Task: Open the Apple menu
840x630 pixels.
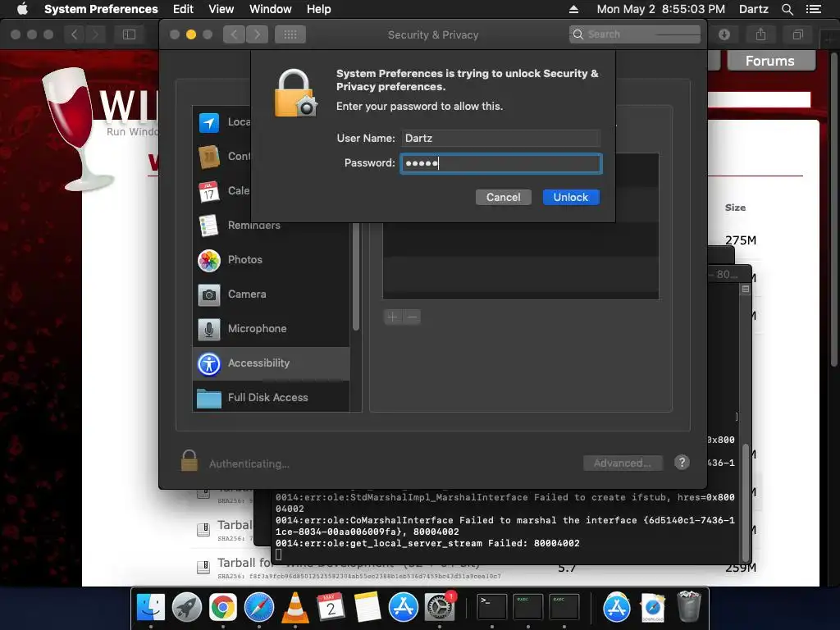Action: pos(22,9)
